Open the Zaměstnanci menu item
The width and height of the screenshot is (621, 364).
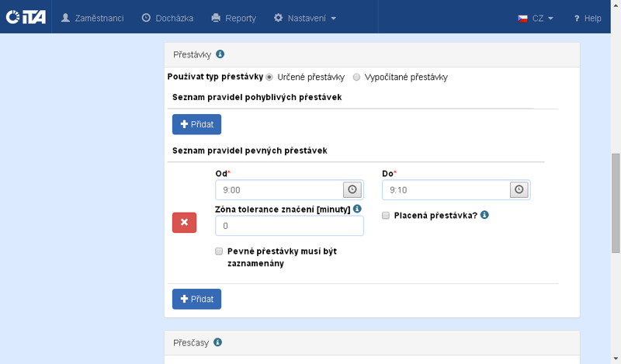click(x=92, y=18)
